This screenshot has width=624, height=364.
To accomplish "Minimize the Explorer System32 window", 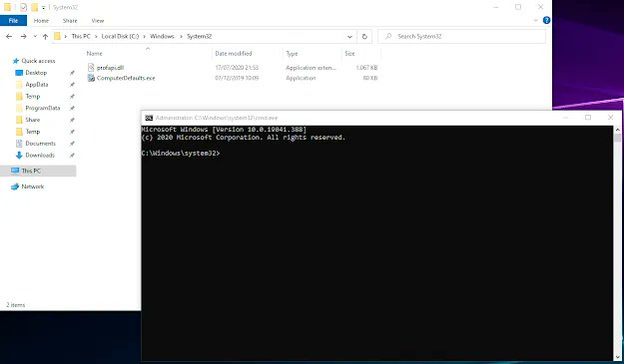I will [x=496, y=7].
